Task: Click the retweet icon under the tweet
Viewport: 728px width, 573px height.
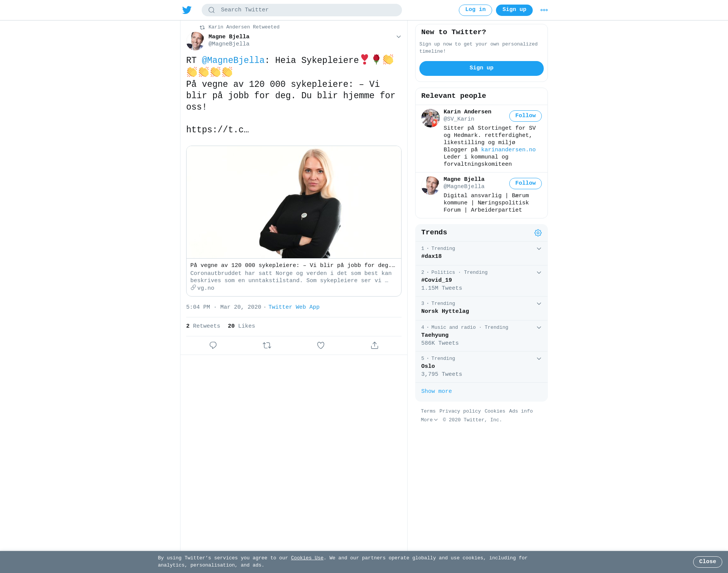Action: click(267, 345)
